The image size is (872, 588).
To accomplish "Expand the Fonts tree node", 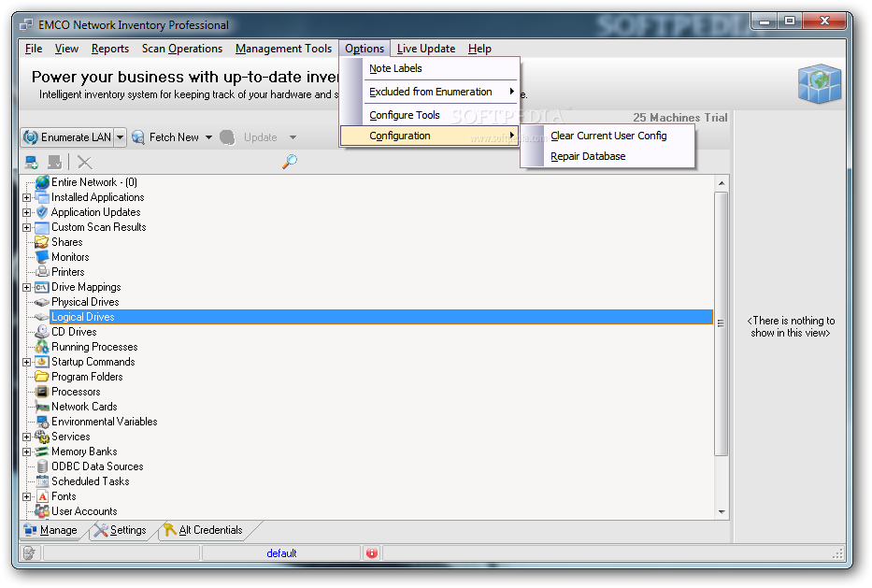I will click(27, 496).
